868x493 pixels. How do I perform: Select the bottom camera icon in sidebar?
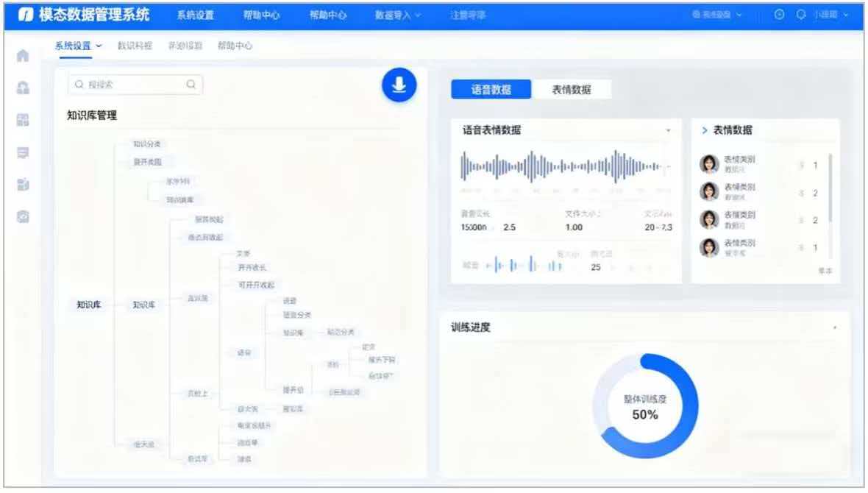click(x=22, y=216)
